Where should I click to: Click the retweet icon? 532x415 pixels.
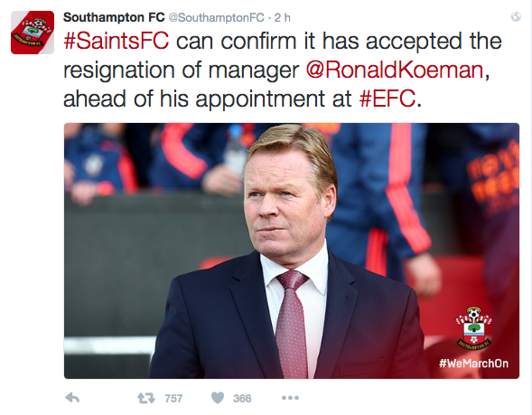tap(146, 398)
